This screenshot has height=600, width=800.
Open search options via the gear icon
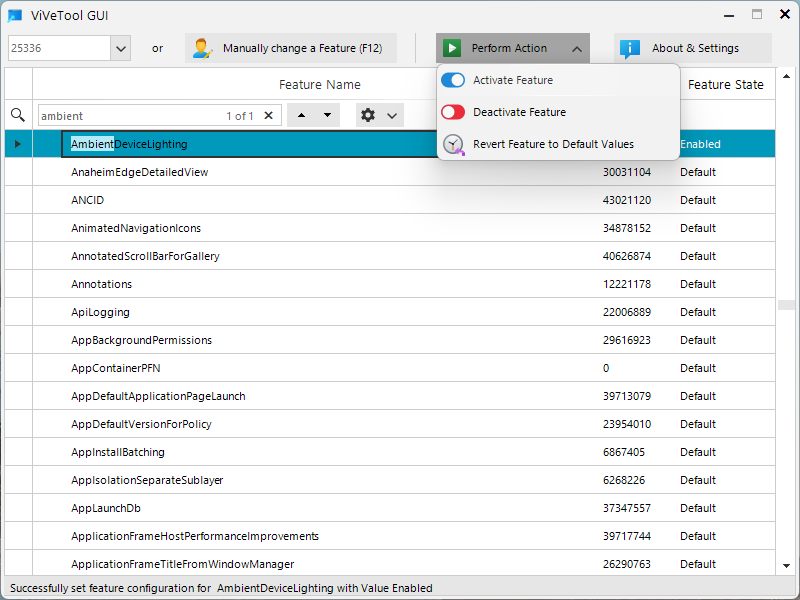tap(369, 115)
